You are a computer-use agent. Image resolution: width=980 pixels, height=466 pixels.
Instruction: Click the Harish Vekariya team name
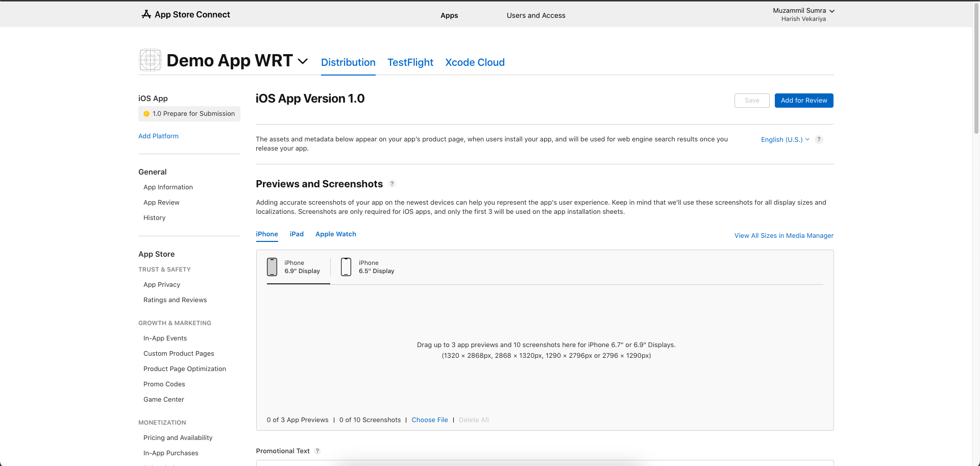click(803, 19)
